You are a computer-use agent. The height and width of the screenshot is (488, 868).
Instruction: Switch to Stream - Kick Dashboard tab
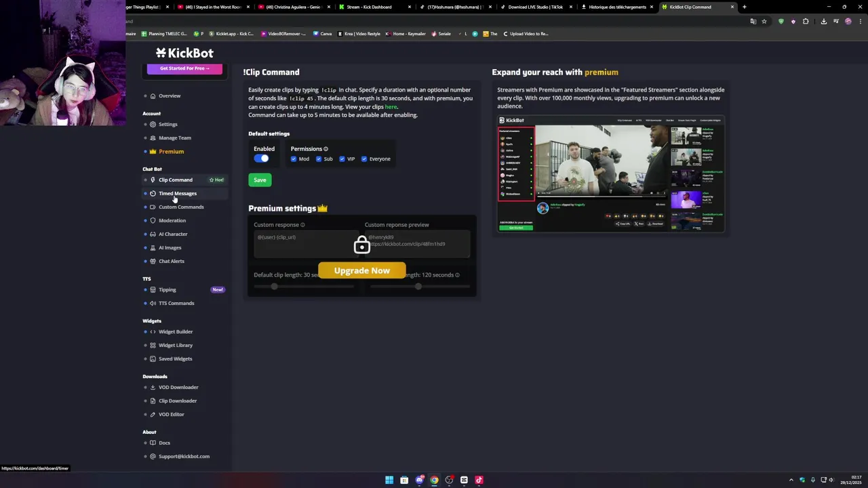point(374,7)
